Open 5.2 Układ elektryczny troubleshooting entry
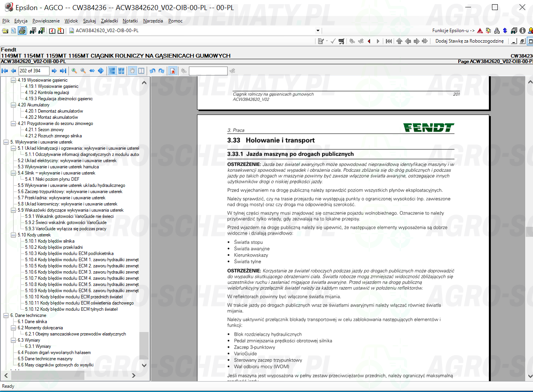 click(x=67, y=161)
